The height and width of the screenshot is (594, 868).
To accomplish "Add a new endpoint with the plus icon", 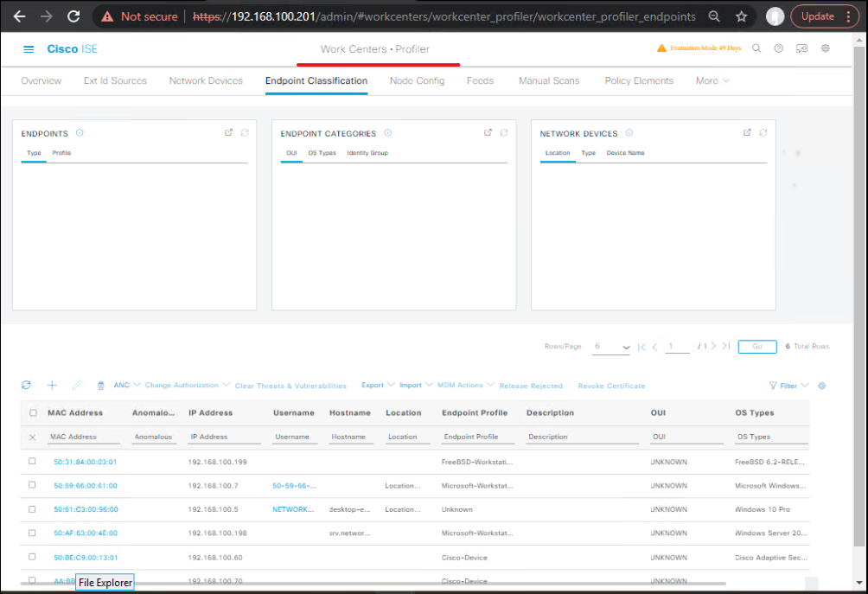I will pyautogui.click(x=52, y=386).
